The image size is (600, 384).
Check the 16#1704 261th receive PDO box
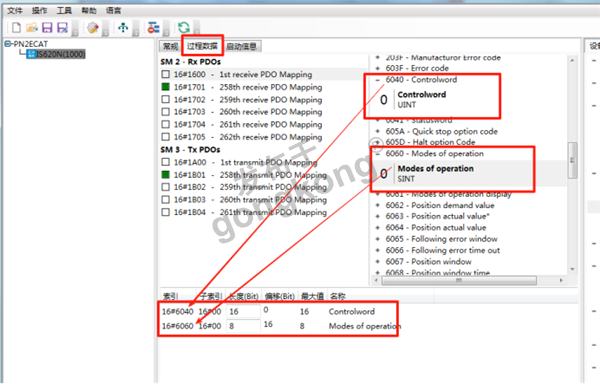click(165, 124)
